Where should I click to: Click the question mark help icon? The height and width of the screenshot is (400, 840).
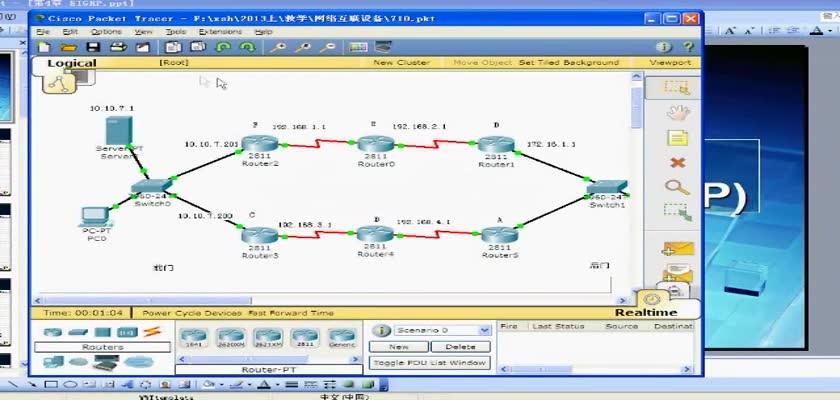pyautogui.click(x=688, y=47)
